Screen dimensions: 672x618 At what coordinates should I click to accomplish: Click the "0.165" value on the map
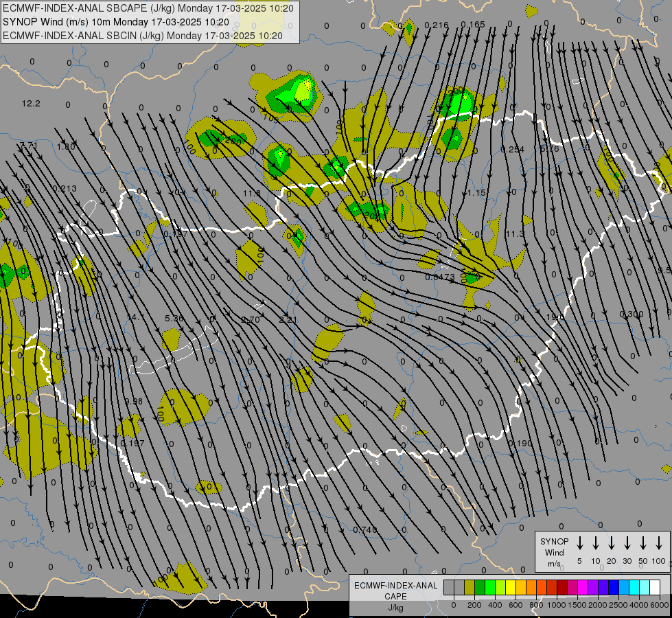pos(473,25)
